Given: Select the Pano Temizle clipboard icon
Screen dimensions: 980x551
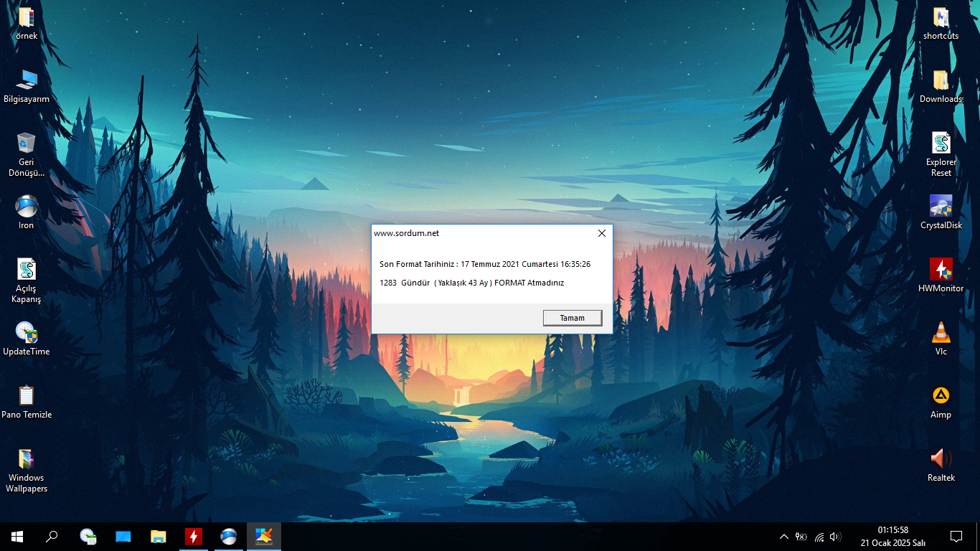Looking at the screenshot, I should pos(27,402).
